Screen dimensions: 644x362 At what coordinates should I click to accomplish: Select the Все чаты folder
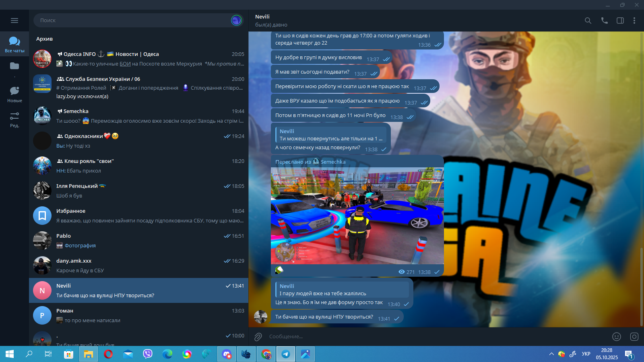tap(14, 44)
